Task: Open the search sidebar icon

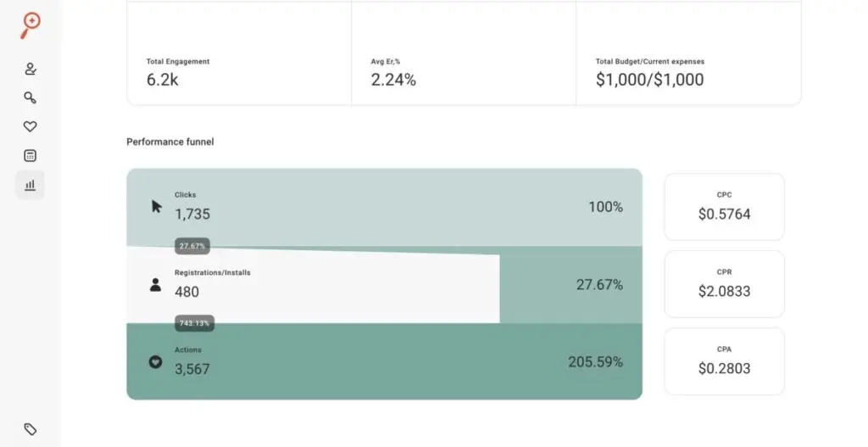Action: click(31, 98)
